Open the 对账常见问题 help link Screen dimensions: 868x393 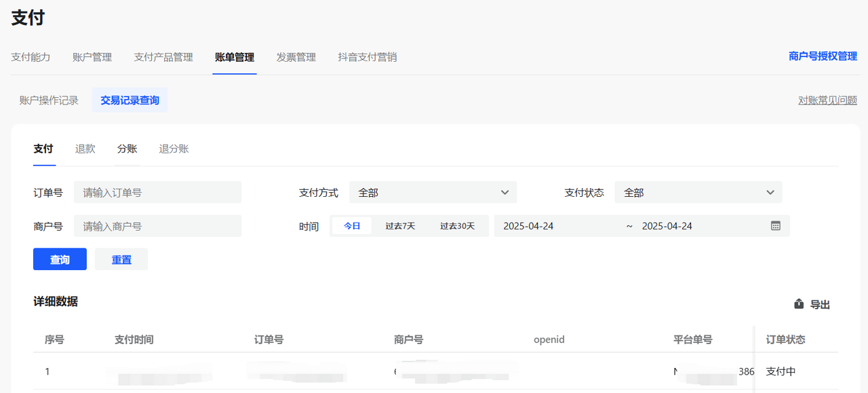[x=827, y=100]
